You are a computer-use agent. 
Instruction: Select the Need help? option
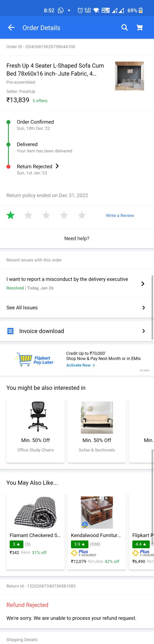[77, 238]
